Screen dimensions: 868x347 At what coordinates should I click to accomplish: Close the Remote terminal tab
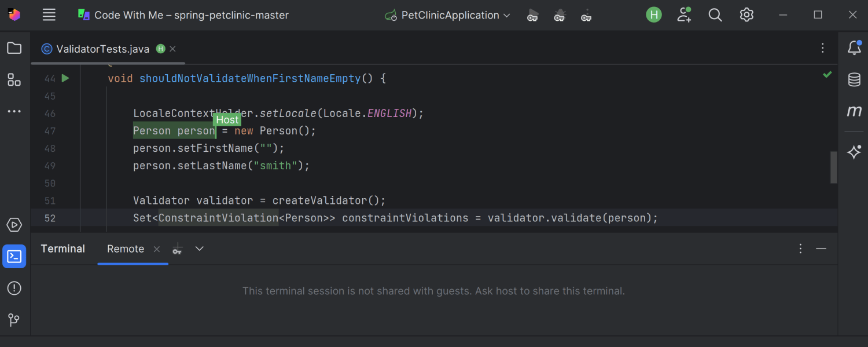tap(157, 249)
